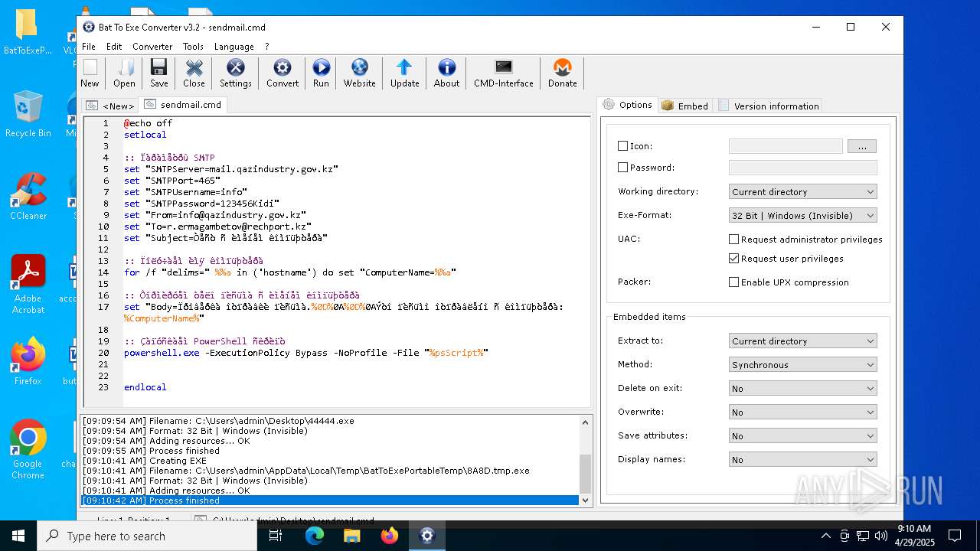Viewport: 980px width, 551px height.
Task: Enable UPX compression checkbox
Action: pyautogui.click(x=733, y=282)
